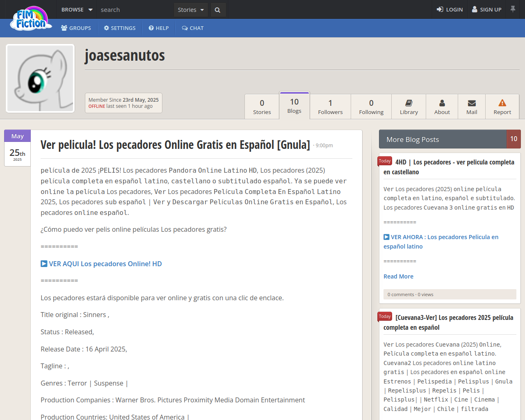View the joasesanutos avatar image
Viewport: 525px width, 420px height.
coord(40,78)
